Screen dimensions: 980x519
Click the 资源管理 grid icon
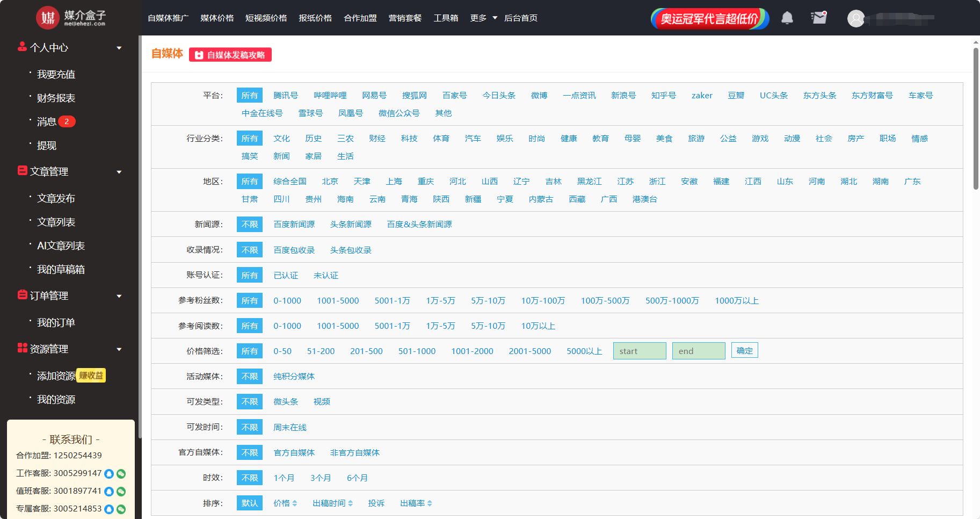pos(22,348)
